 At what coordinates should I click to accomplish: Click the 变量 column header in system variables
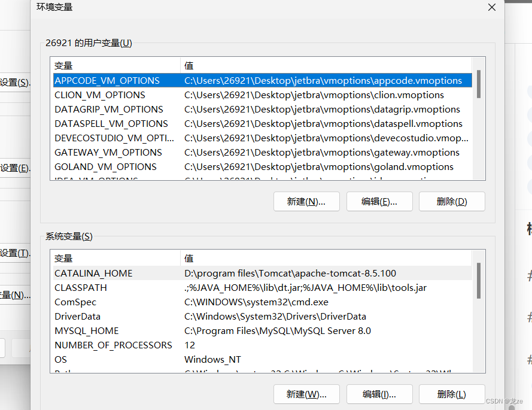pyautogui.click(x=116, y=259)
